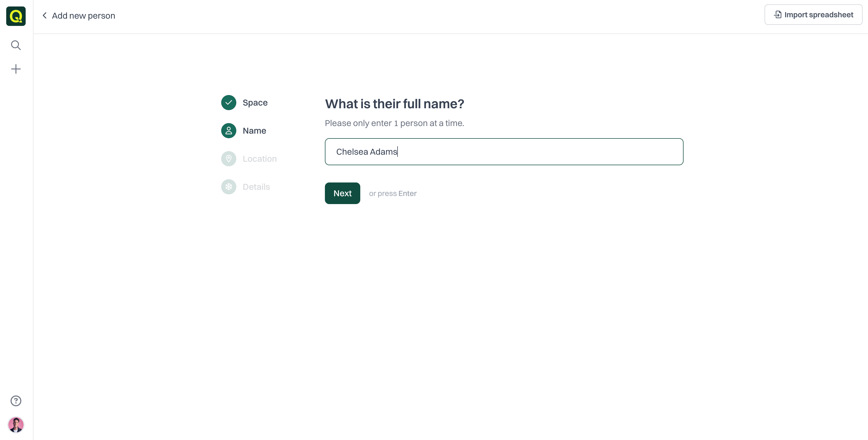Click the plus icon in the sidebar
868x440 pixels.
[16, 69]
